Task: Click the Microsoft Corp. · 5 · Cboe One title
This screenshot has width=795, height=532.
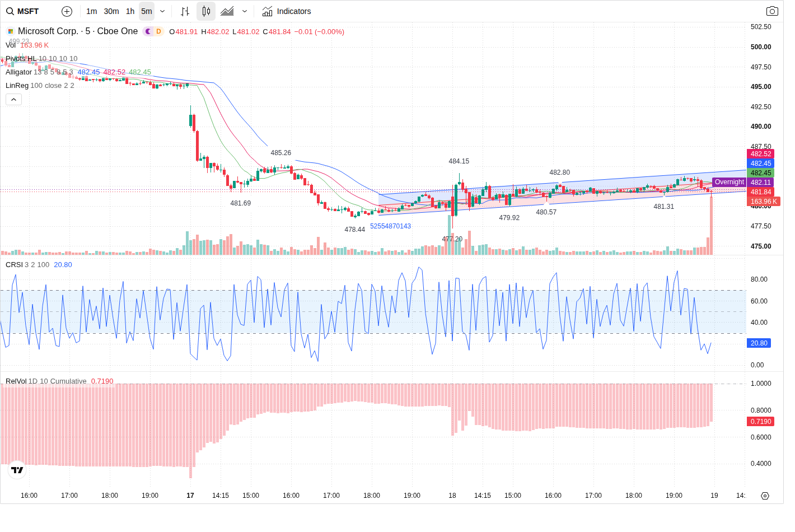Action: pyautogui.click(x=78, y=31)
